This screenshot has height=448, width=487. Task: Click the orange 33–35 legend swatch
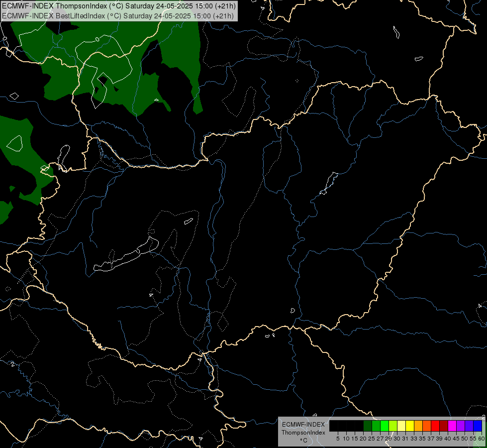point(418,426)
